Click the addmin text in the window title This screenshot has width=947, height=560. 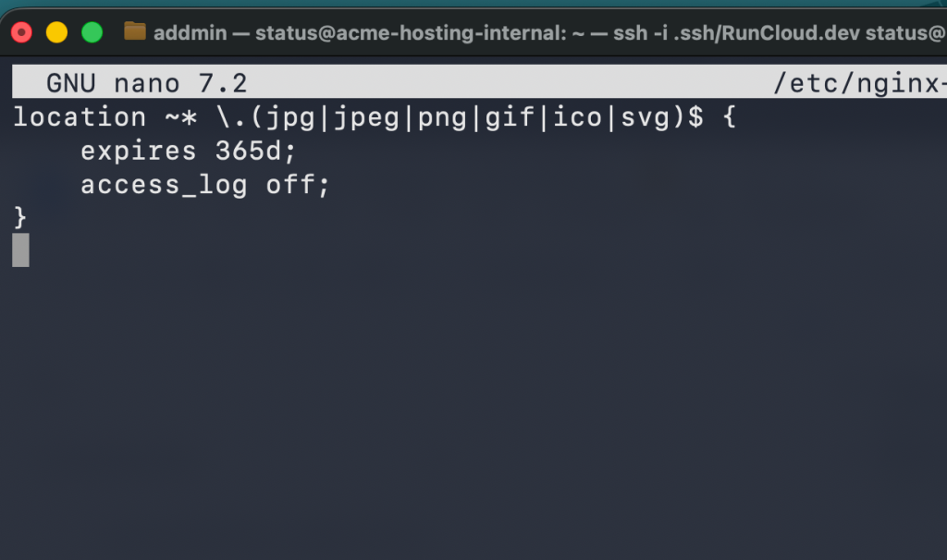190,31
